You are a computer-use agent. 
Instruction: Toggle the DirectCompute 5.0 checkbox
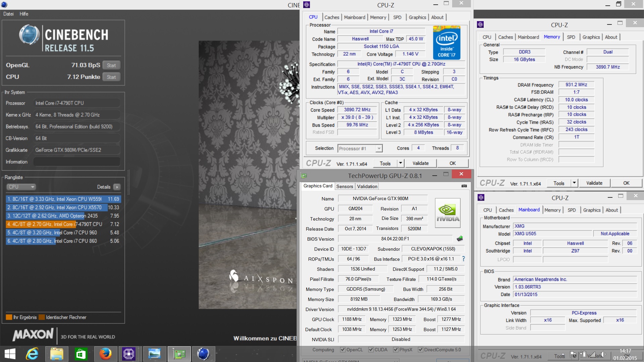420,350
